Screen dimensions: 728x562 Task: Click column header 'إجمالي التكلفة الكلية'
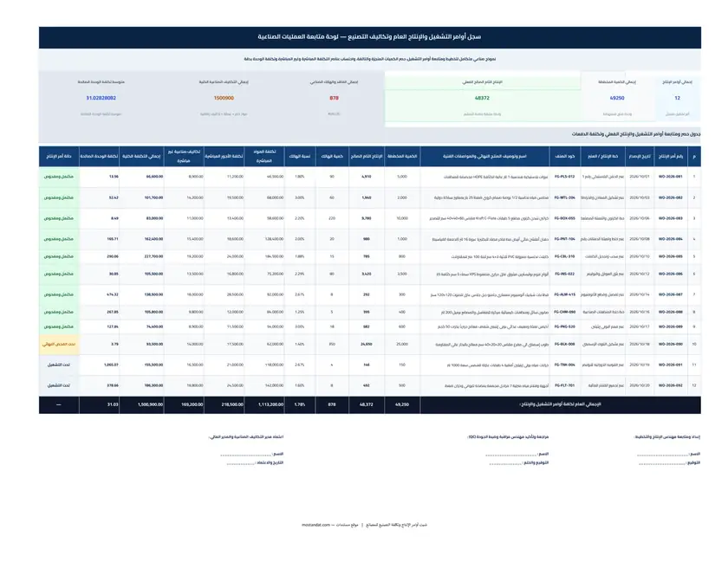(x=141, y=157)
